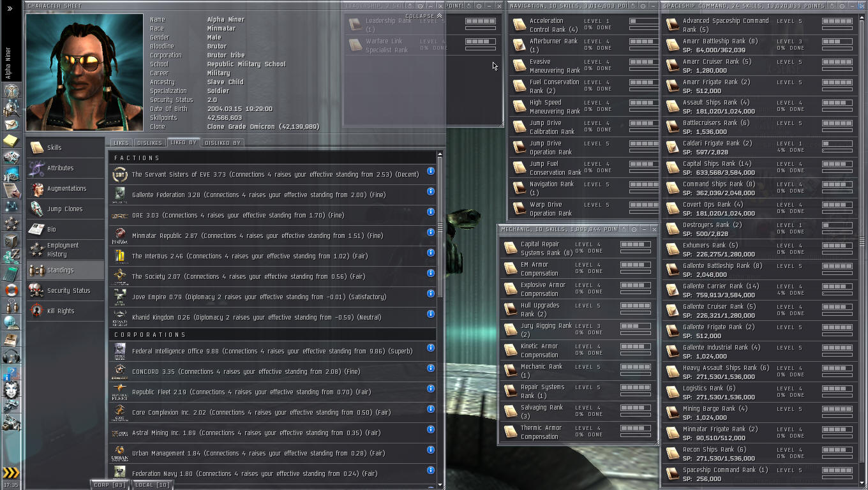View info on Minmatar Republic standing
This screenshot has width=868, height=490.
pos(431,232)
